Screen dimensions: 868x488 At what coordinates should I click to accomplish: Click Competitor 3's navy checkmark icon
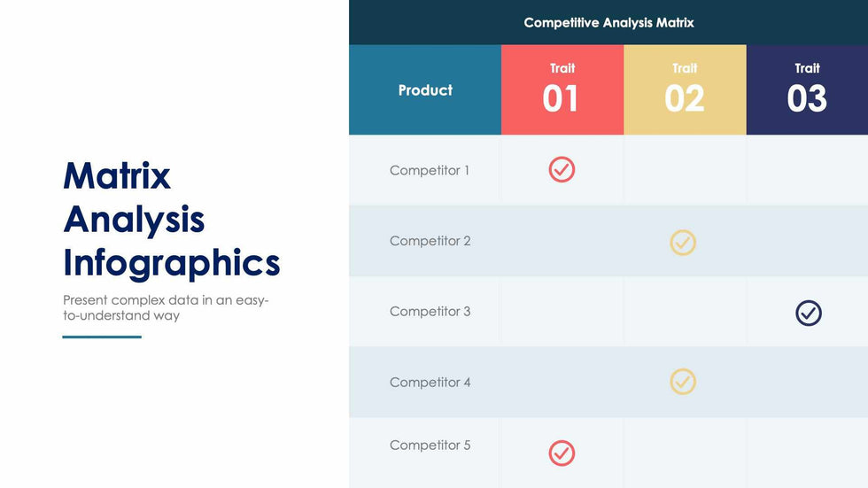point(808,313)
